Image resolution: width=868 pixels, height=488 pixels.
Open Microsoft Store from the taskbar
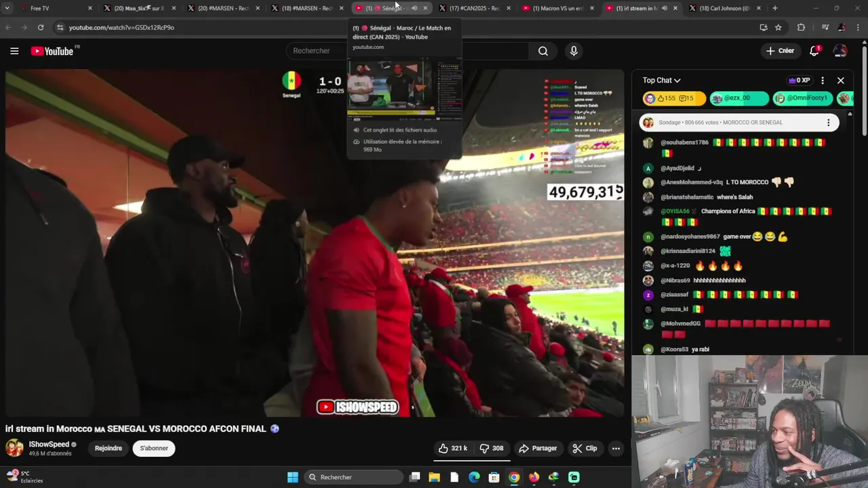[494, 477]
